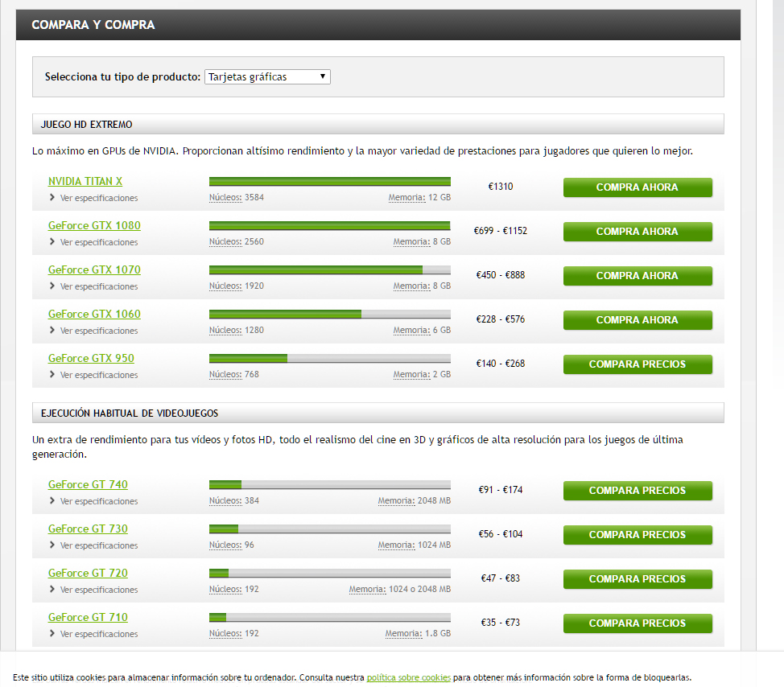Click COMPARA PRECIOS for GeForce GT 710
Viewport: 784px width, 687px height.
[x=638, y=623]
